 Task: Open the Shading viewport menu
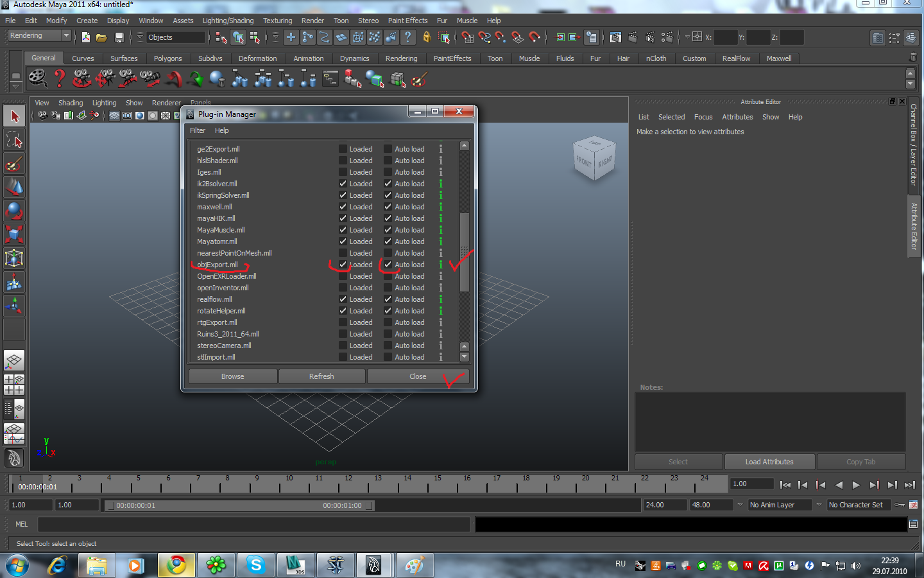(71, 103)
